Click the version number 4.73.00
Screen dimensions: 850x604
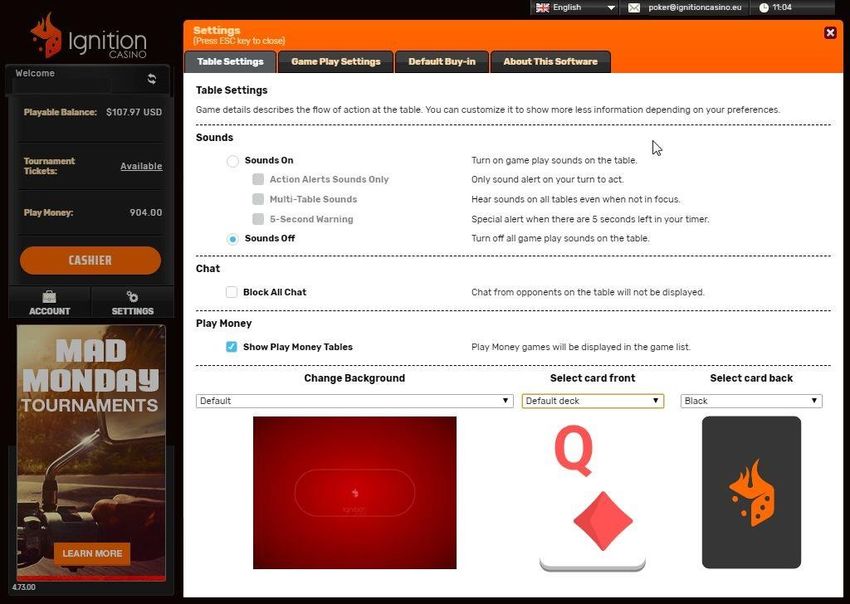pos(24,587)
